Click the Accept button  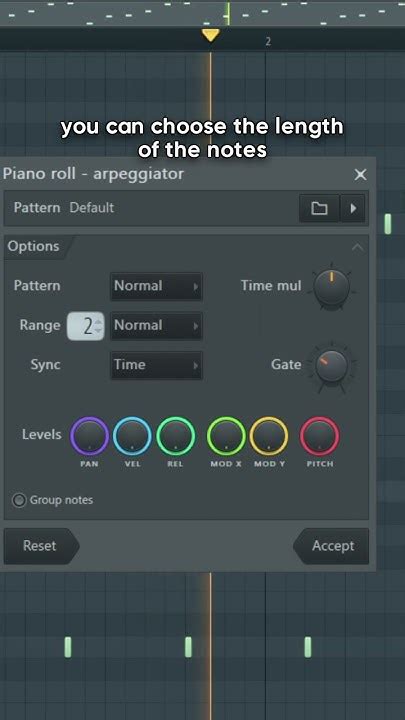click(331, 546)
